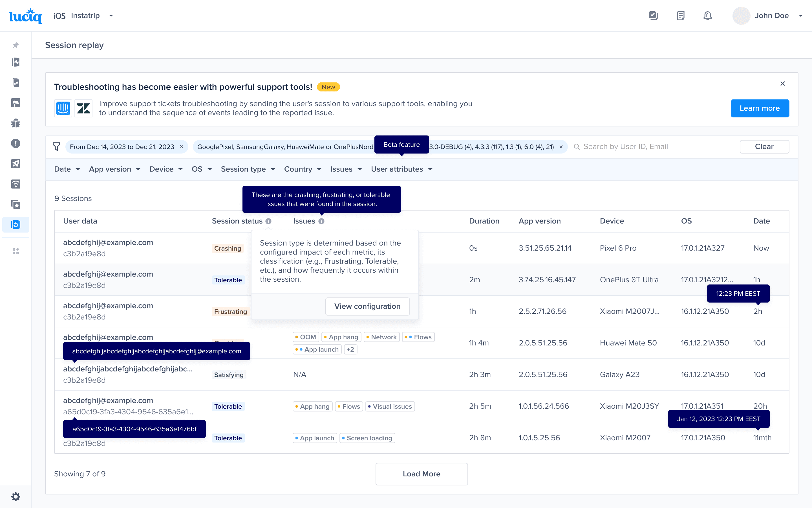Open the flag icon in sidebar

[x=16, y=103]
